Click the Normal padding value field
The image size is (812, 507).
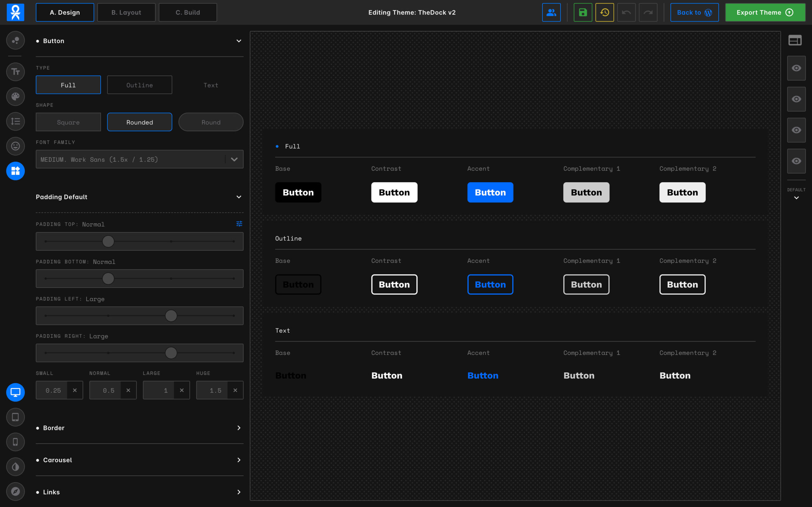[x=106, y=390]
